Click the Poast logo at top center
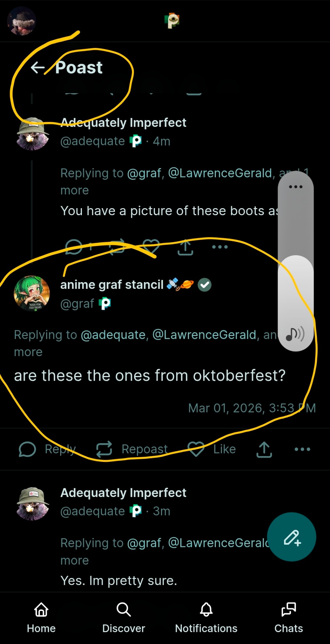Screen dimensions: 330x644 click(x=172, y=20)
